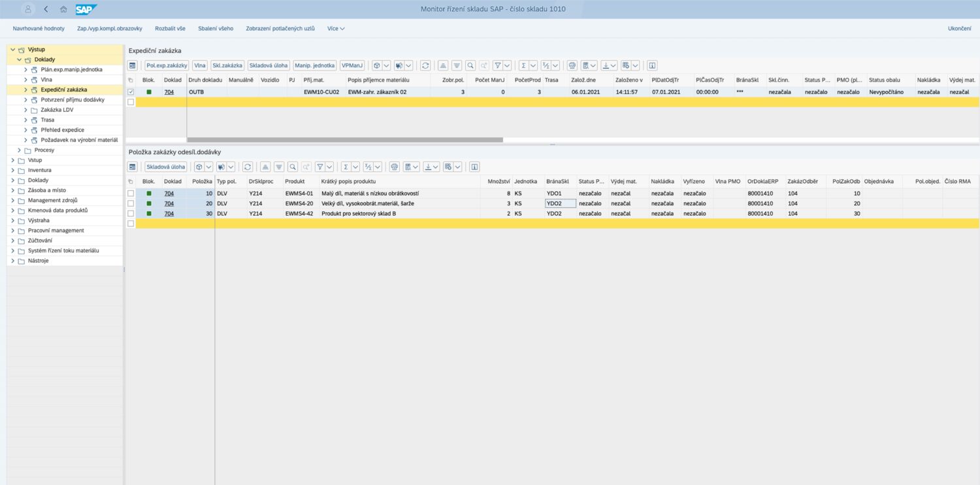
Task: Expand the Inventura folder node
Action: coord(13,170)
